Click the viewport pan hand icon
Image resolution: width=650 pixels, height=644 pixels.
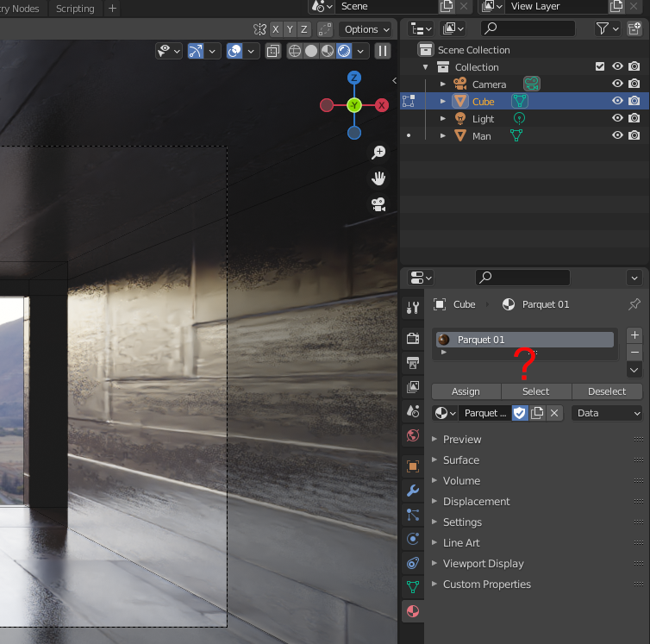tap(378, 178)
